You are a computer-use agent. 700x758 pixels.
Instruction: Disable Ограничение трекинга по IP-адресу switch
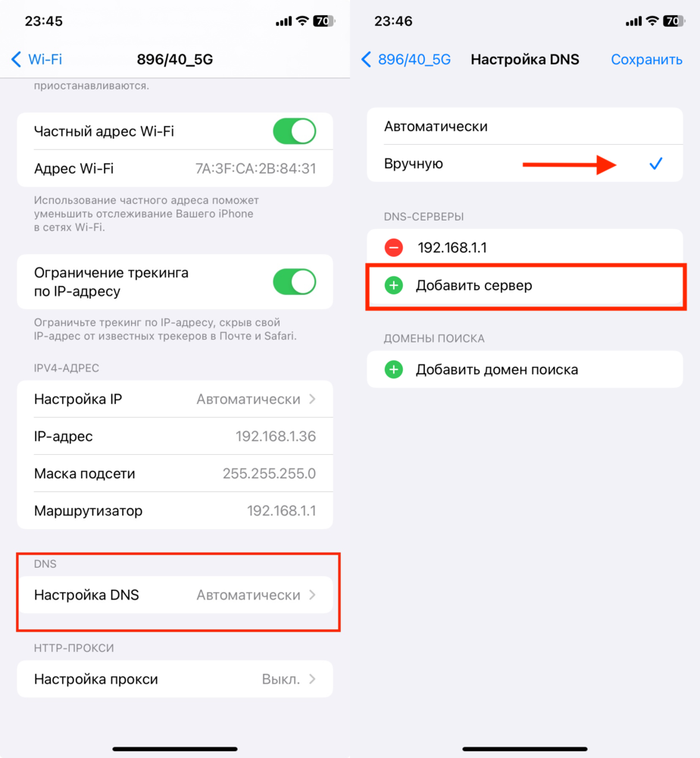click(294, 282)
